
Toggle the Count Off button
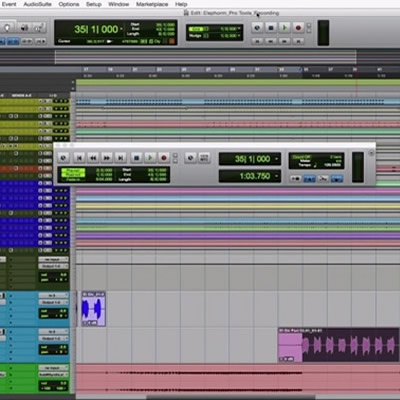coord(301,157)
